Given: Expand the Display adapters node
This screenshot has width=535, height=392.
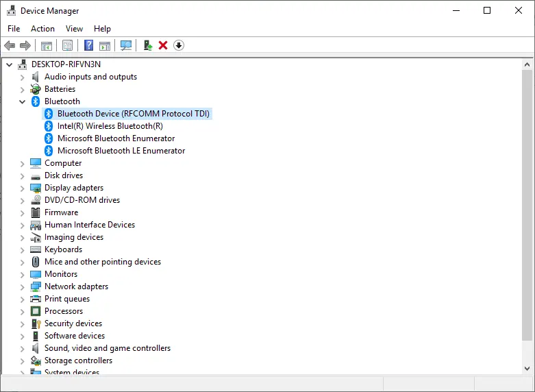Looking at the screenshot, I should pos(22,188).
